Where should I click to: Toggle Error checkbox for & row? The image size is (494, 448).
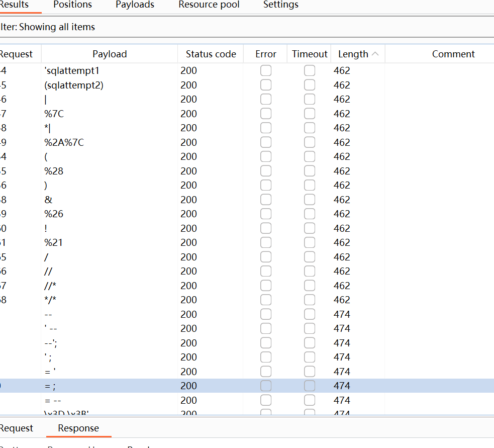click(266, 200)
